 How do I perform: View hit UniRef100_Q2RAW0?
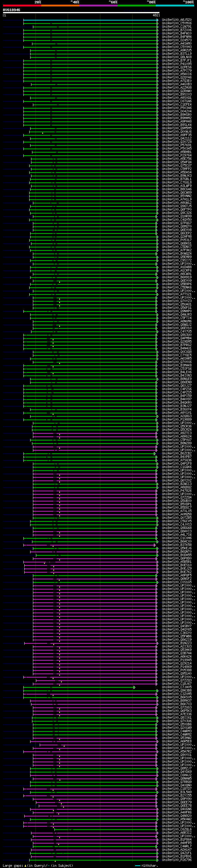(x=177, y=91)
